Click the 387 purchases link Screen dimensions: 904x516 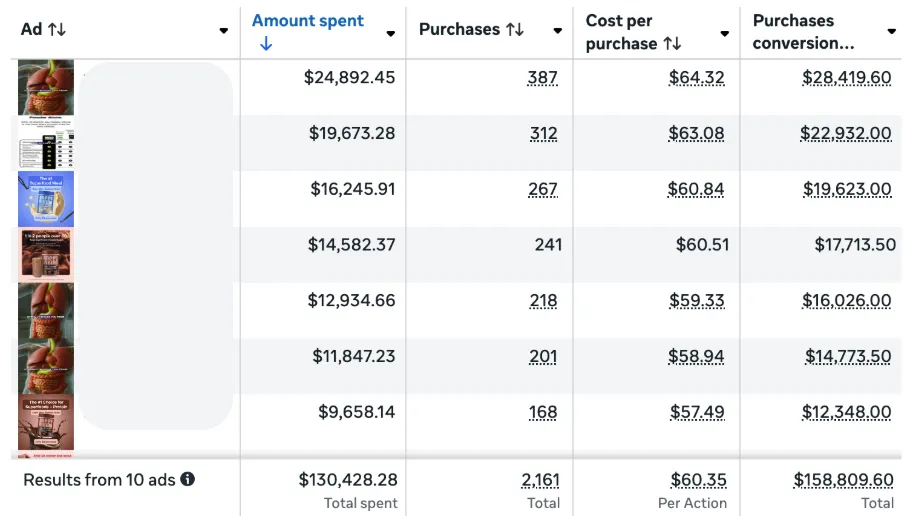click(544, 77)
